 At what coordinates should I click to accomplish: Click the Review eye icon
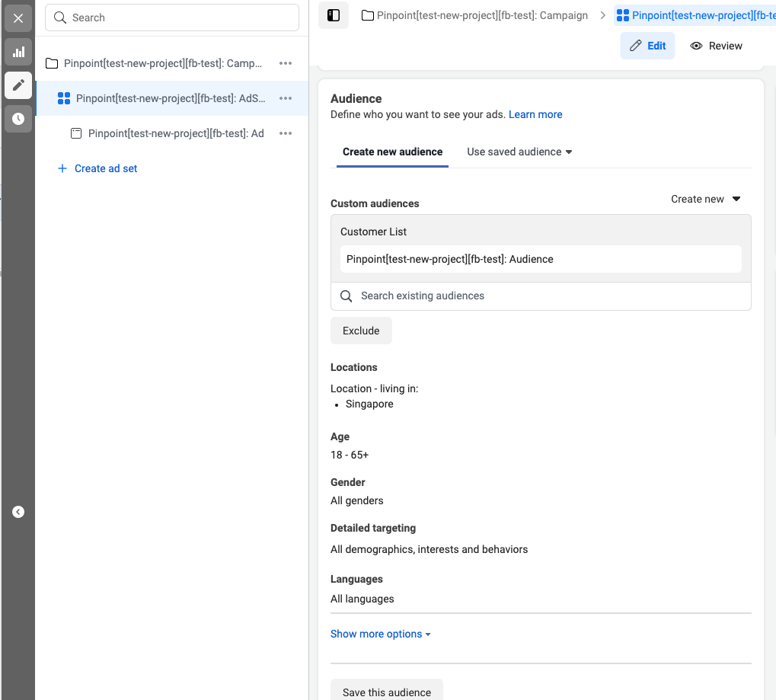[x=696, y=46]
